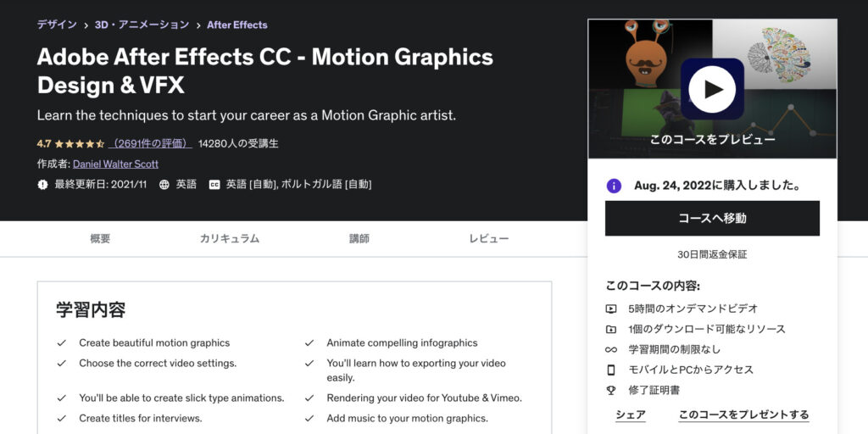Click the trophy certificate icon
Viewport: 868px width, 434px height.
click(x=611, y=390)
